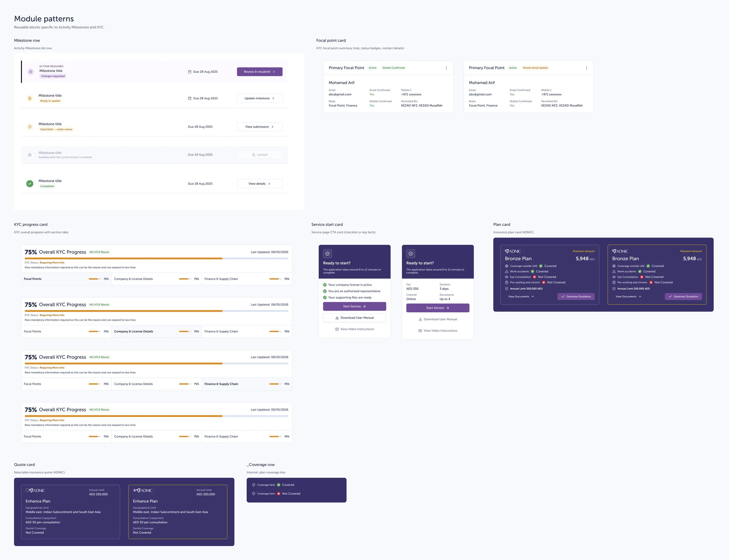
Task: Select Company & License Details tab where Focal Points is active
Action: pyautogui.click(x=156, y=279)
